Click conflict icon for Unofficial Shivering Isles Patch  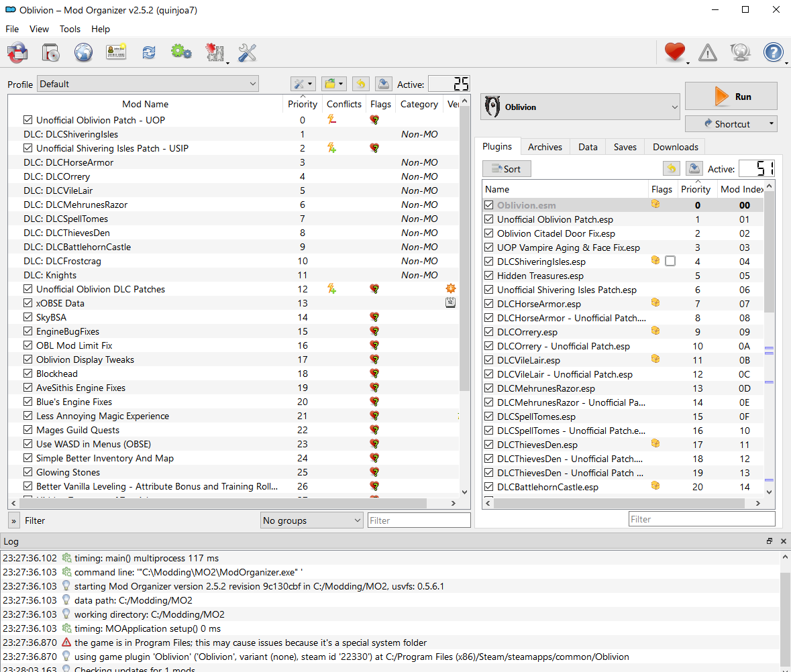(331, 148)
